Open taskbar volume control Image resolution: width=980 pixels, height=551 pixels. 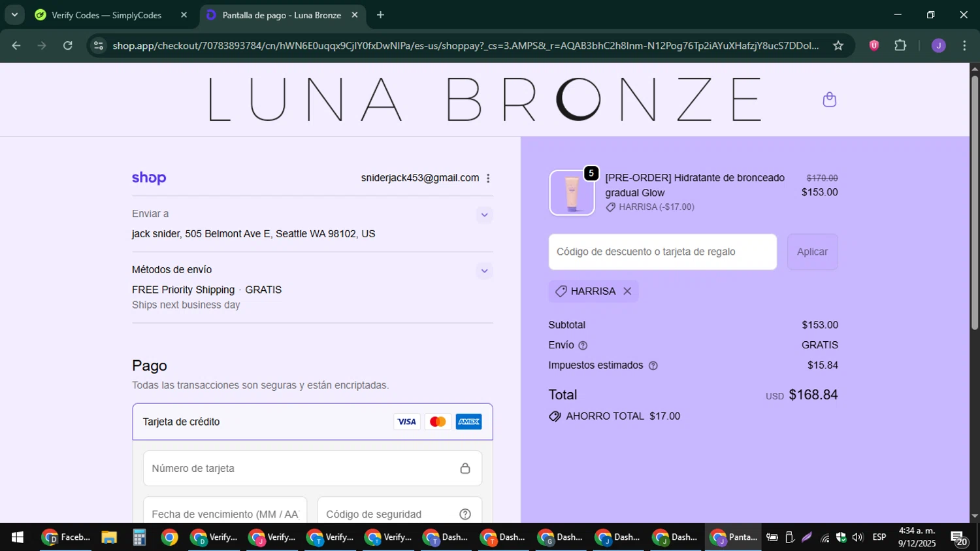[x=857, y=537]
